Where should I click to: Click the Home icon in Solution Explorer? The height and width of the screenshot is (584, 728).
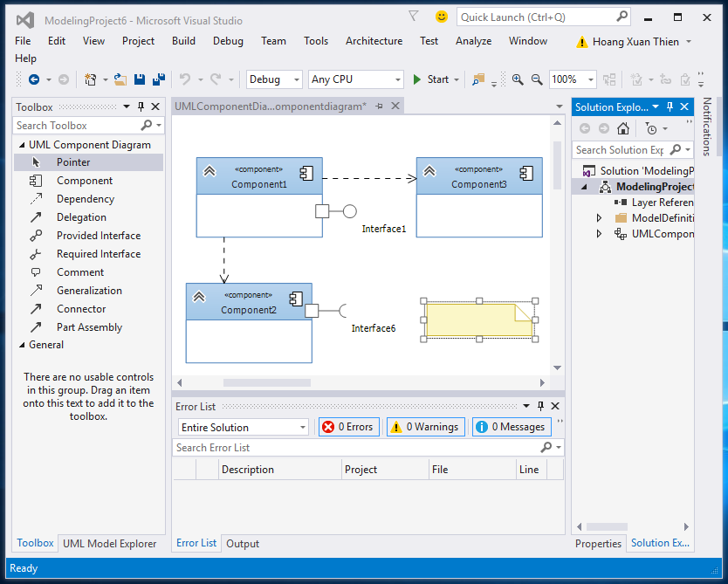point(622,127)
